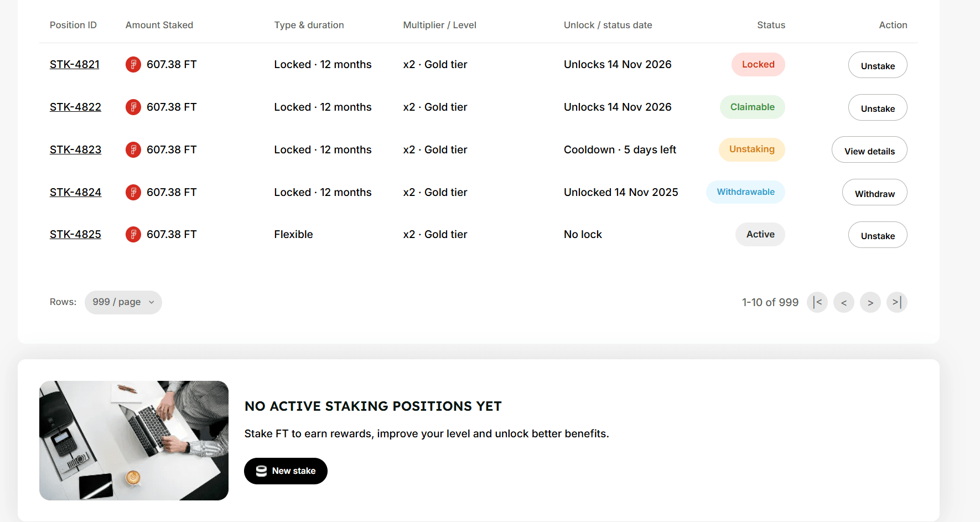Open position STK-4823 details link

(x=75, y=149)
